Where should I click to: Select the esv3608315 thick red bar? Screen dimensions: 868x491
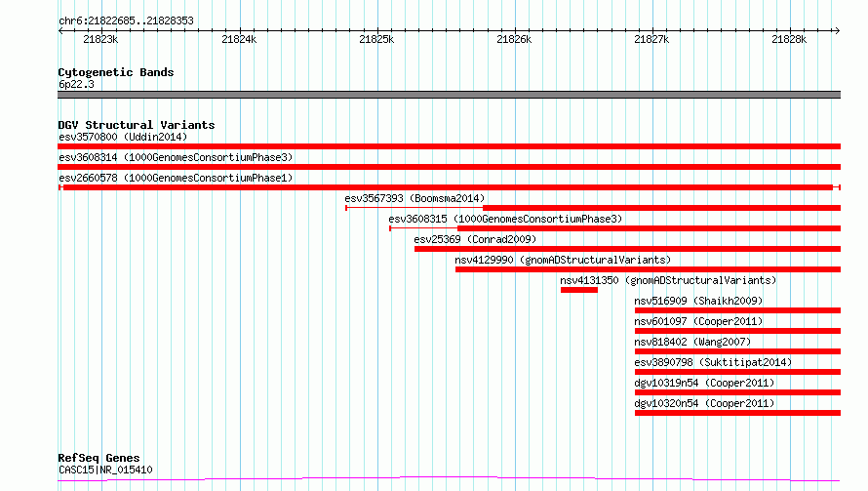(x=649, y=228)
